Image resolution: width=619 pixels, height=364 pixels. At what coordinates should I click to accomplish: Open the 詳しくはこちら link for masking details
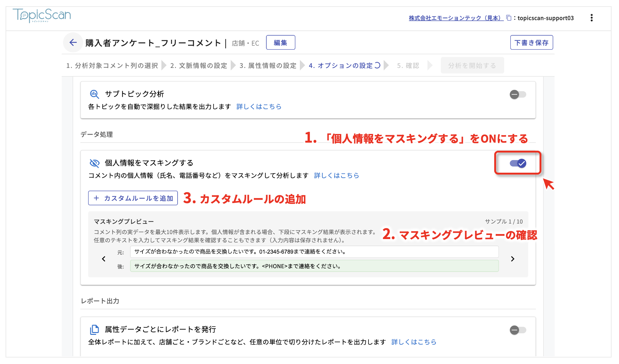tap(336, 175)
